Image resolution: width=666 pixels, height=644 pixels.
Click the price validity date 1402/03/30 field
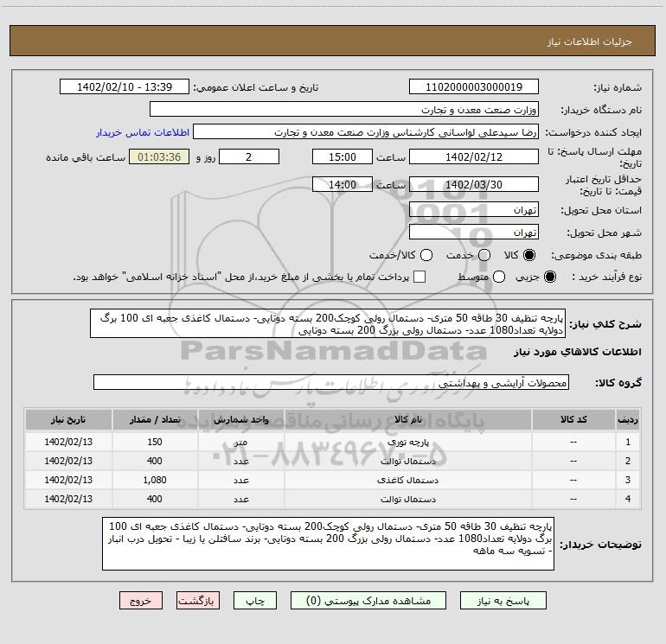pos(474,185)
